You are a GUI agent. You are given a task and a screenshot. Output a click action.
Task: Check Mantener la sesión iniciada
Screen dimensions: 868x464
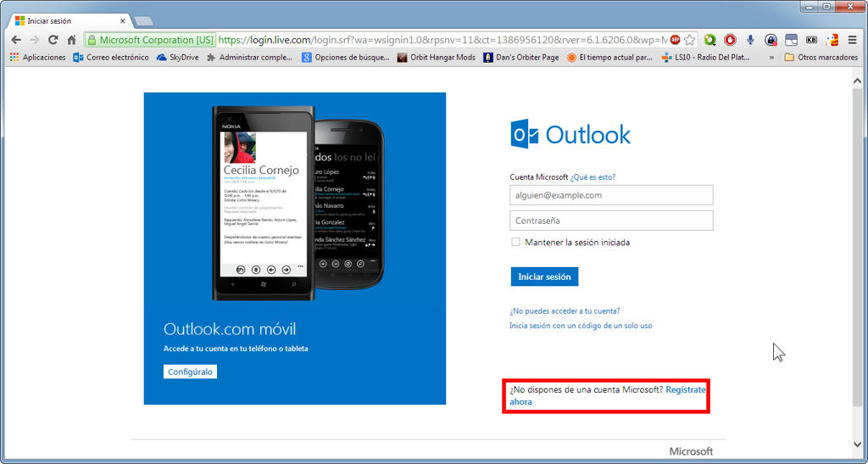point(515,242)
